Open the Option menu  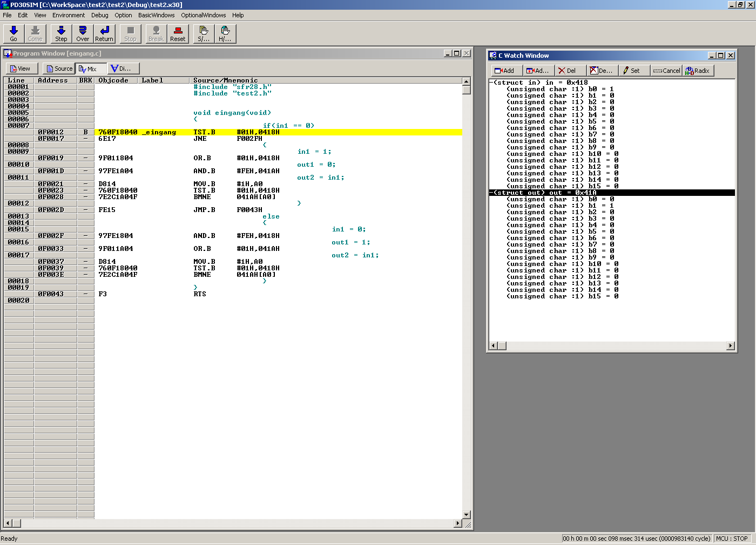click(123, 15)
